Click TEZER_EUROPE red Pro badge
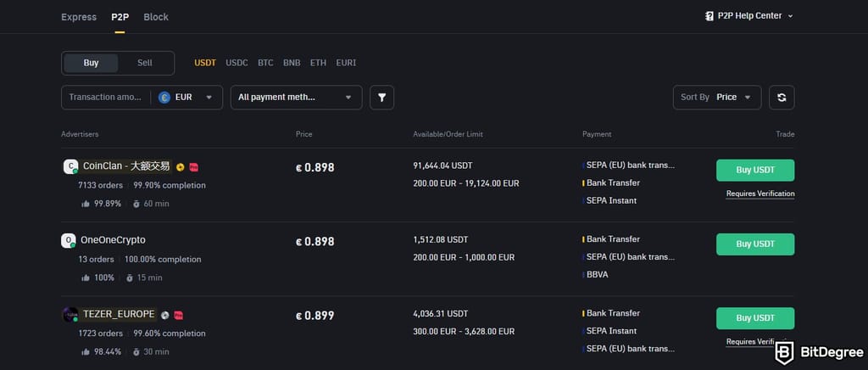 (179, 315)
